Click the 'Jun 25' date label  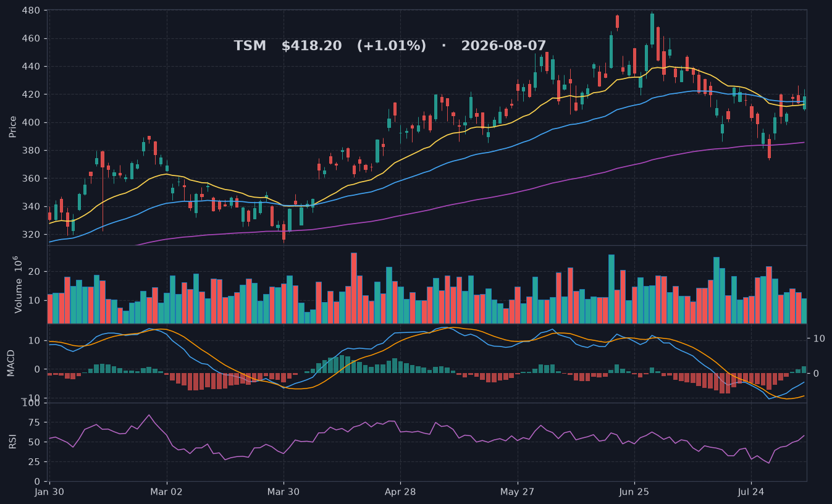click(634, 493)
